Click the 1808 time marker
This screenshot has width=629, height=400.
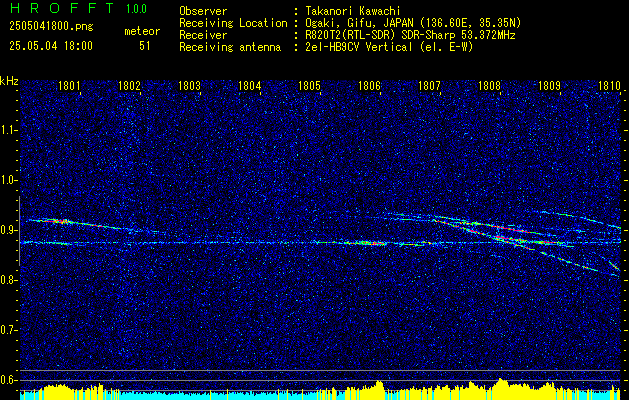(489, 85)
